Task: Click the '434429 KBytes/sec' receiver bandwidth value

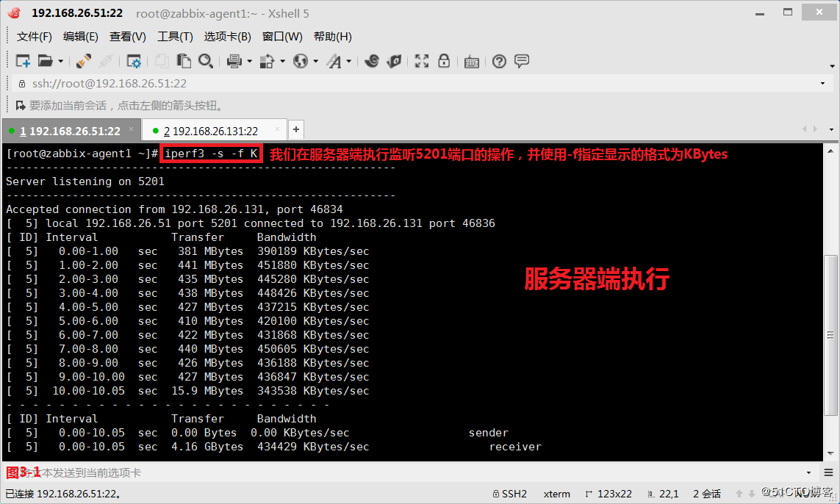Action: click(313, 447)
